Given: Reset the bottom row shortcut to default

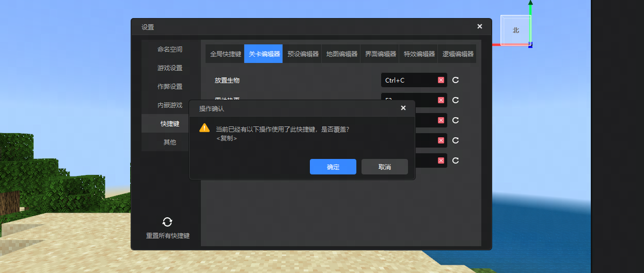Looking at the screenshot, I should pos(455,160).
